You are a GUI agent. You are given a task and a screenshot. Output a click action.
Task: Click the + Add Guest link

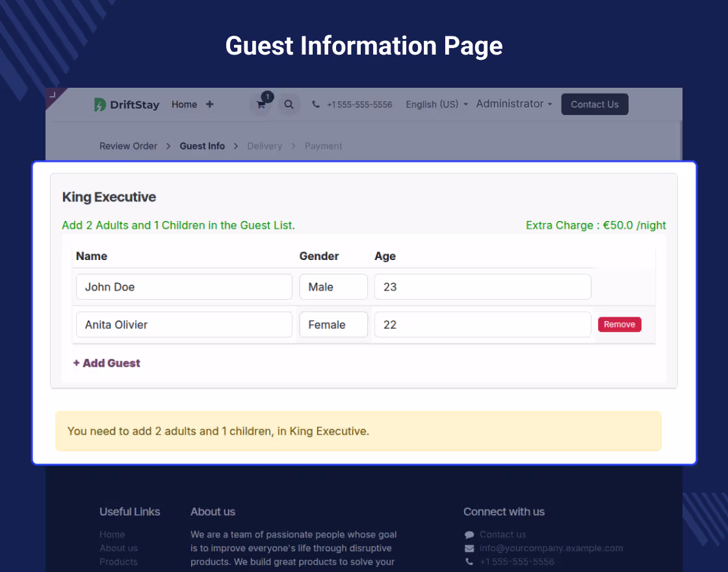(107, 363)
